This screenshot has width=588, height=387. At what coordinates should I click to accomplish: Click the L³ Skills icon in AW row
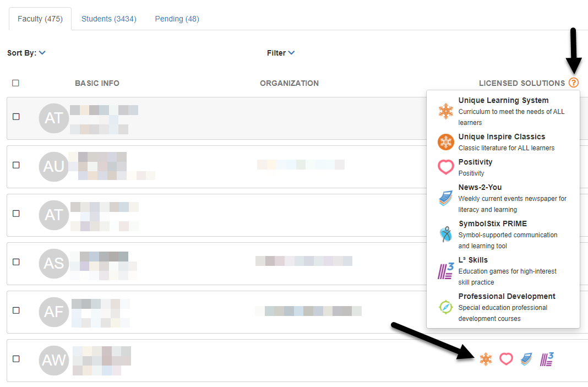point(547,359)
